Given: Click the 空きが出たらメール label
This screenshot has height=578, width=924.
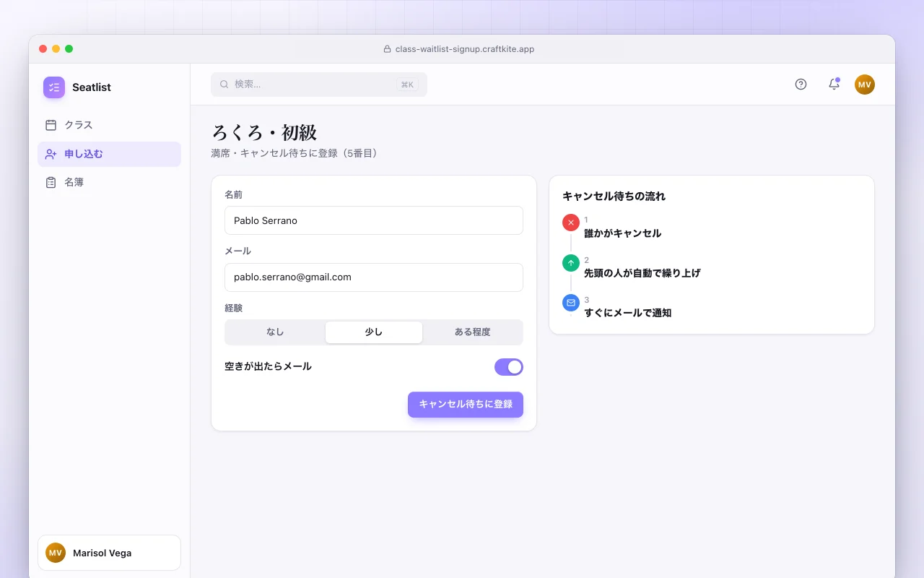Looking at the screenshot, I should 269,366.
